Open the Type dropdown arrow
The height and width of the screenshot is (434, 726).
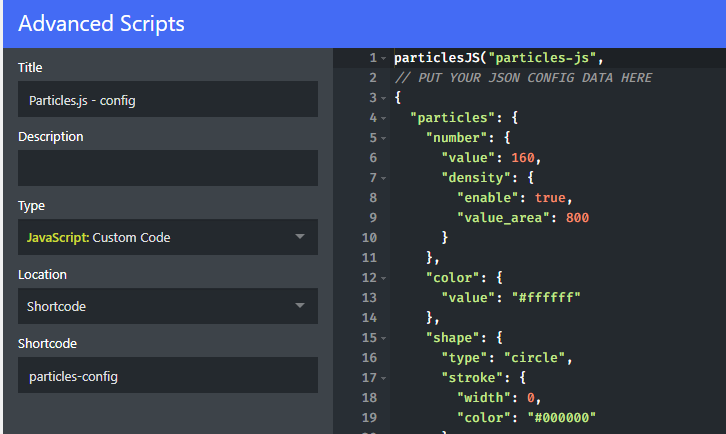pos(300,237)
